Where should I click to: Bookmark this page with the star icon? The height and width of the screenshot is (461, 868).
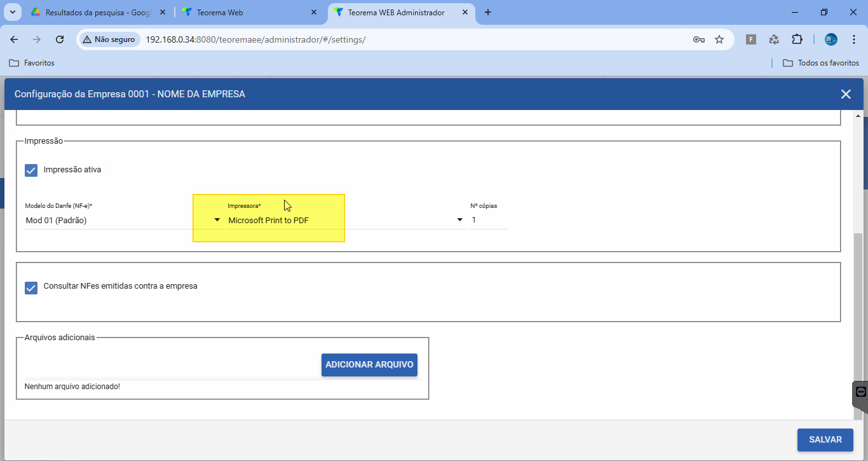click(x=719, y=39)
